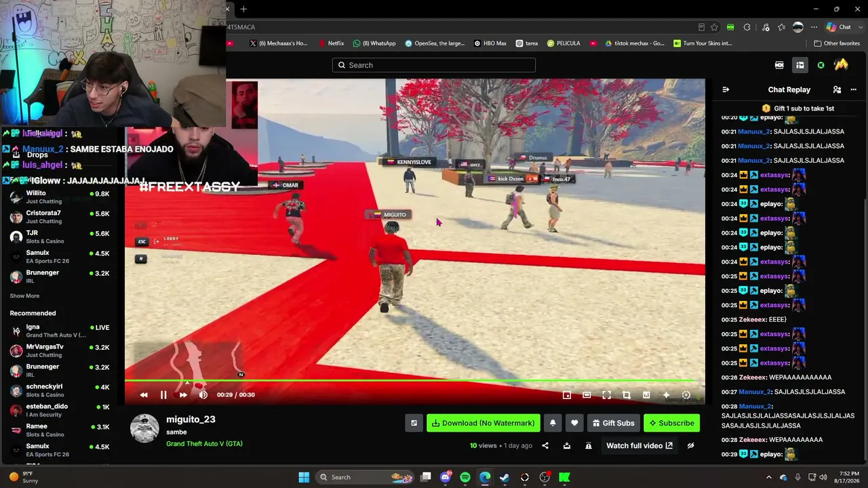Click the Download (No Watermark) button
The image size is (868, 488).
pos(483,423)
